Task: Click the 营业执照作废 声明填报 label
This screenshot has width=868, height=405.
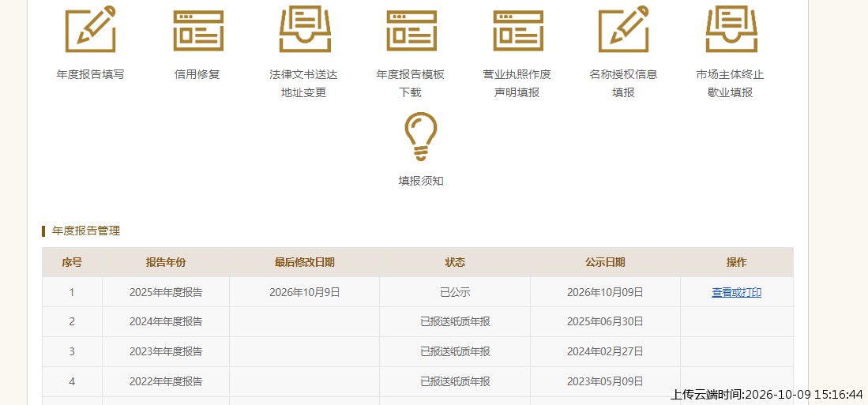Action: 517,84
